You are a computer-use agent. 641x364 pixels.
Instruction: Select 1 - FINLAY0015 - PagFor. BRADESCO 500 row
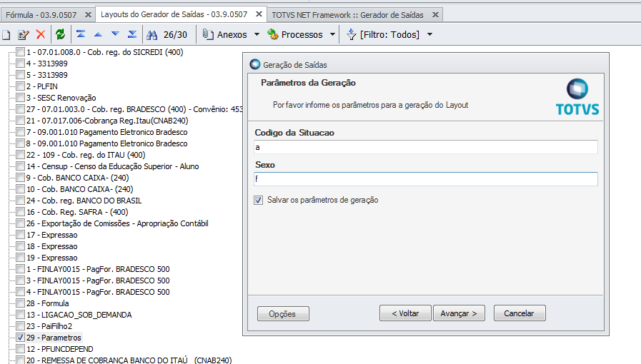pos(98,269)
